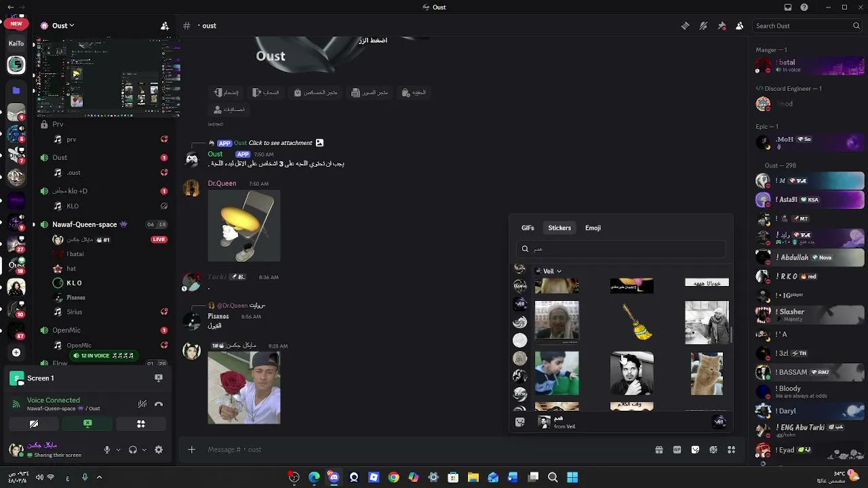Viewport: 868px width, 488px height.
Task: Turn on the camera in voice panel
Action: [34, 424]
